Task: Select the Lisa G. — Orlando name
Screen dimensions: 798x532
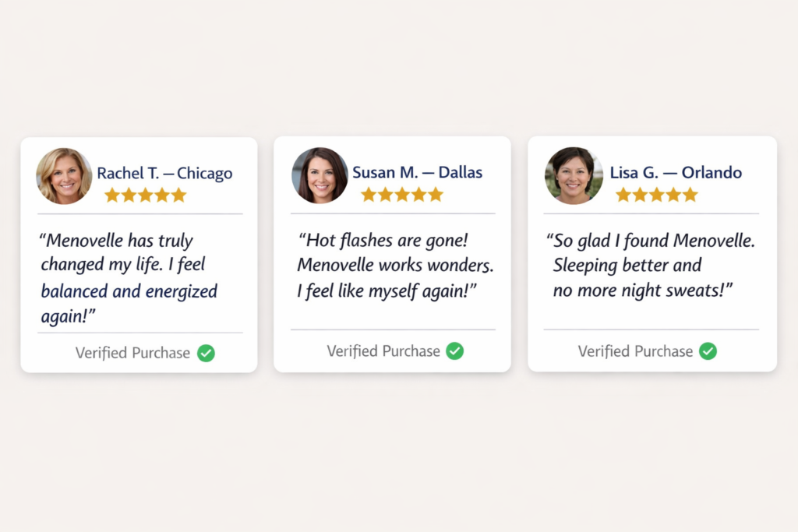Action: click(676, 172)
